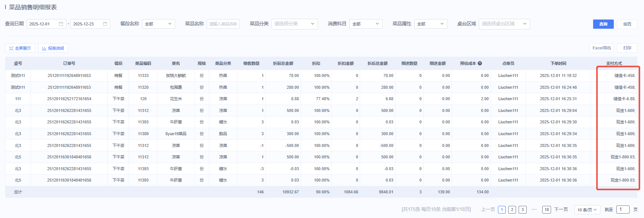Open the 餐段名称 dropdown

pos(158,24)
